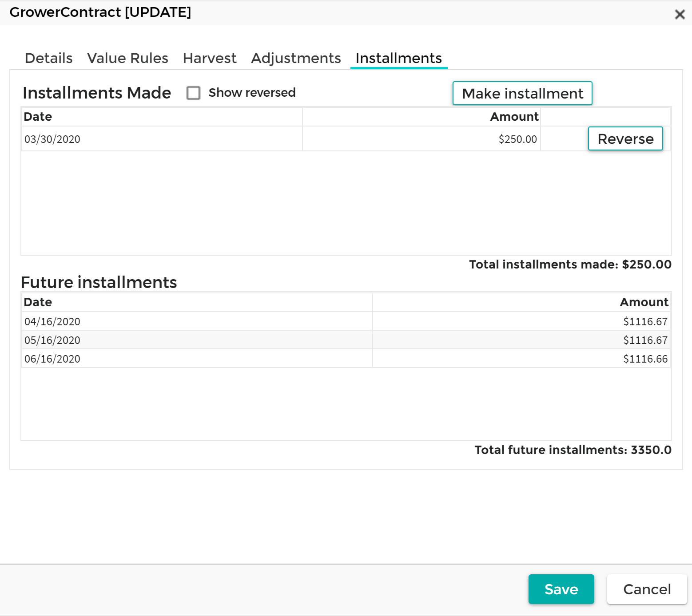
Task: Click the Installments Made heading
Action: [97, 93]
